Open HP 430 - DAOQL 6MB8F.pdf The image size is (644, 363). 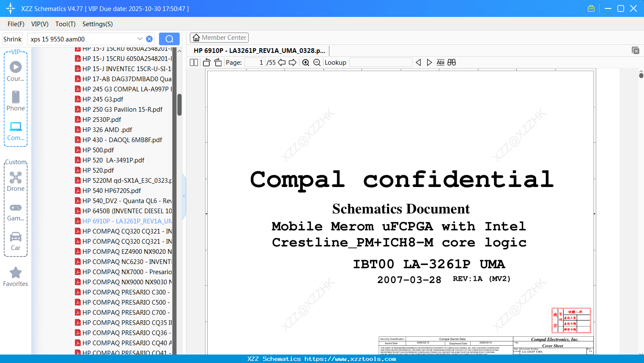pyautogui.click(x=118, y=140)
